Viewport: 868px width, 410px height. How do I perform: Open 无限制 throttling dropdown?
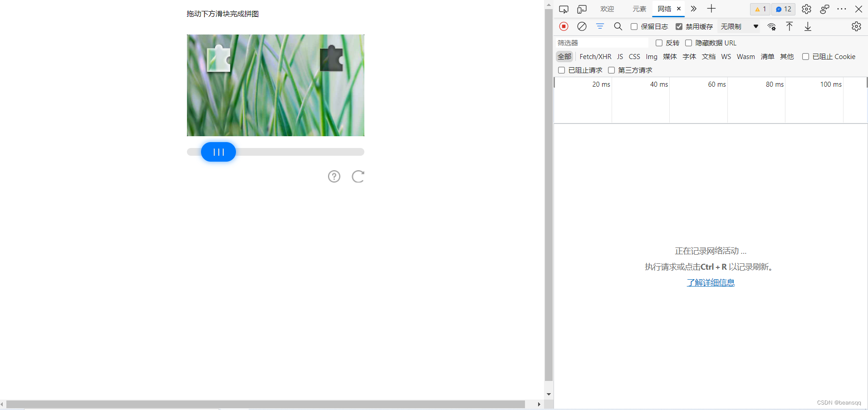coord(739,26)
